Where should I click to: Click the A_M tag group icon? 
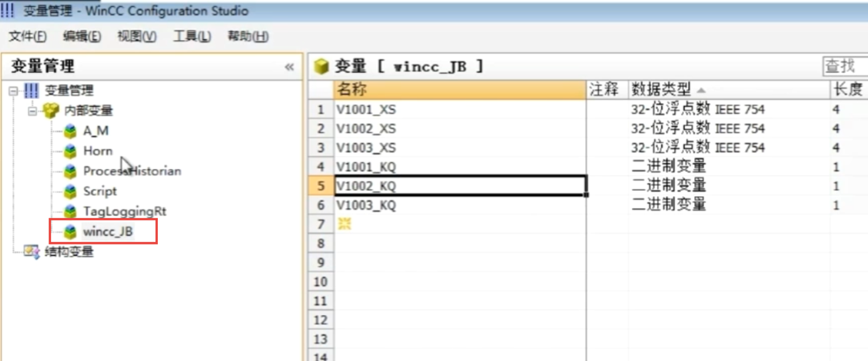pyautogui.click(x=70, y=131)
